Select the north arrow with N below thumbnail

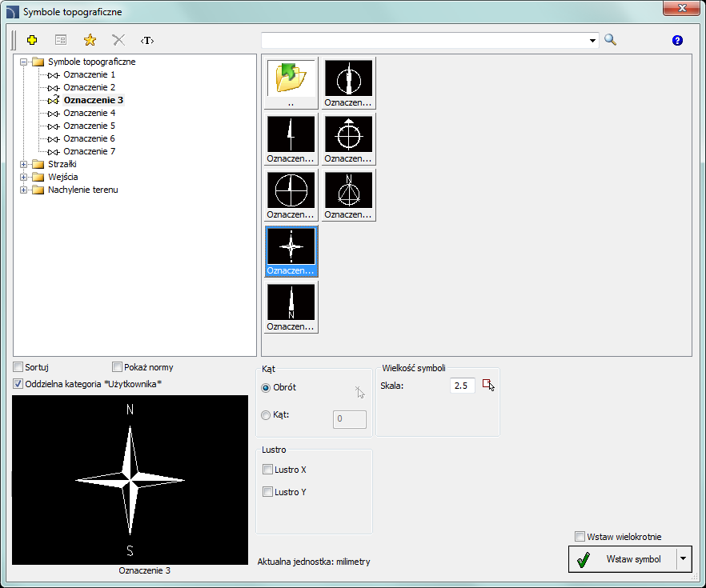[x=291, y=307]
